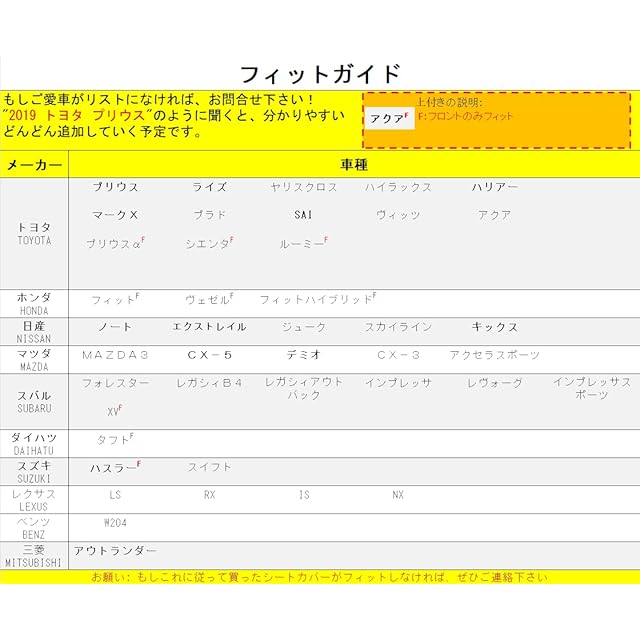Select プリウスα model entry

click(x=115, y=243)
